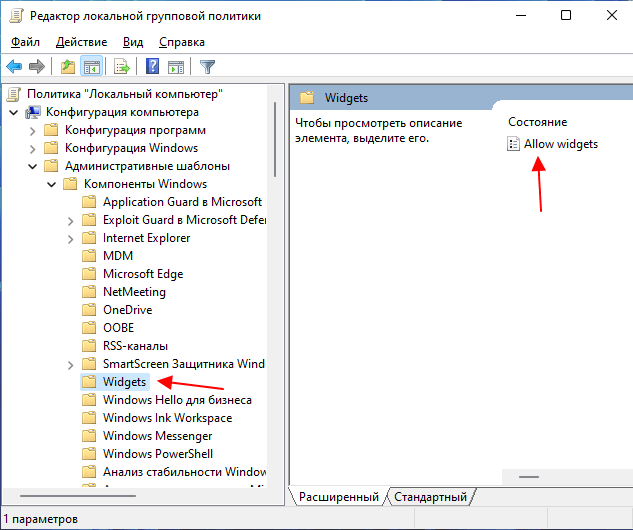The width and height of the screenshot is (633, 530).
Task: Expand the Конфигурация Windows node
Action: pos(33,149)
